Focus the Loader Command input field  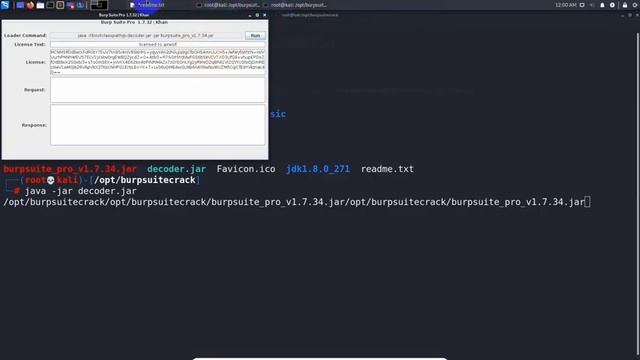tap(146, 36)
